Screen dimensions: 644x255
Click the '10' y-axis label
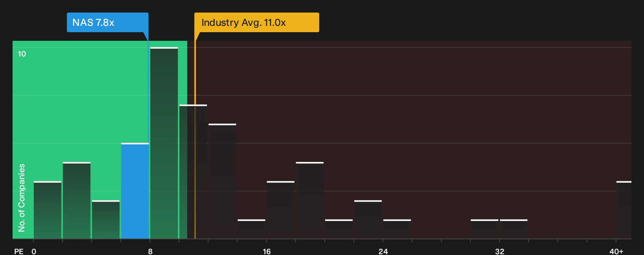click(x=22, y=54)
